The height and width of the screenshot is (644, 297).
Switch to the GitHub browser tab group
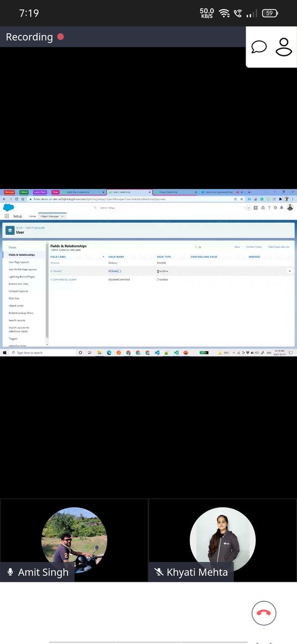(24, 192)
